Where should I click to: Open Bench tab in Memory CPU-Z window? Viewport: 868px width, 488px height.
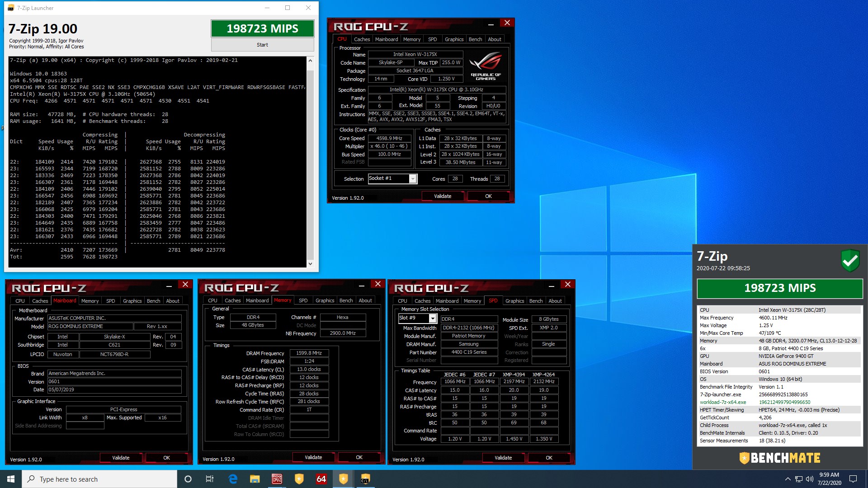point(346,300)
